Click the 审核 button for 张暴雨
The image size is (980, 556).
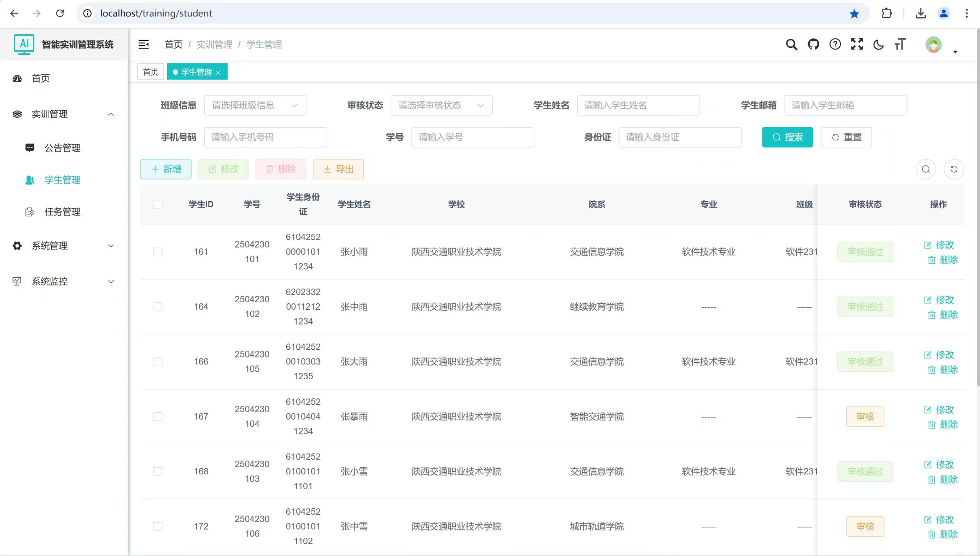point(865,417)
